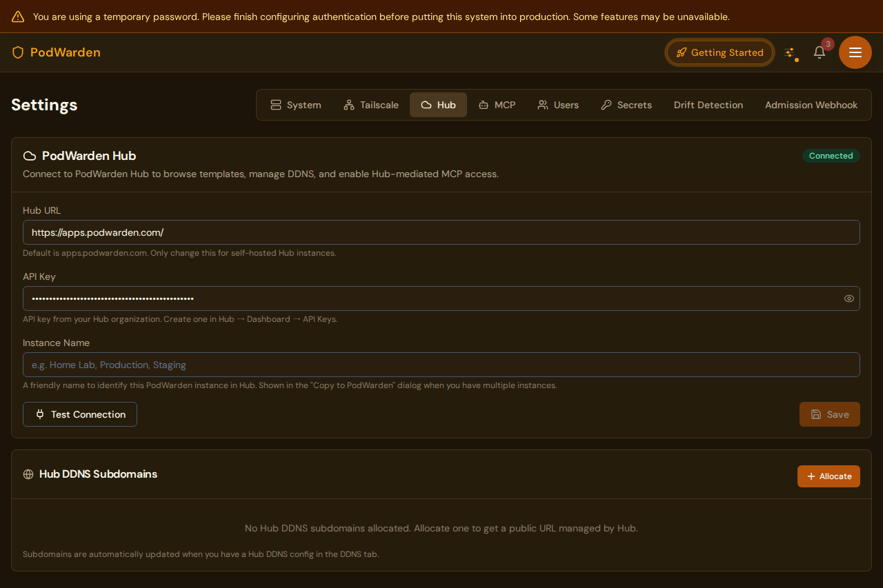Toggle the Connected status badge
Screen dimensions: 883x588
(x=831, y=156)
